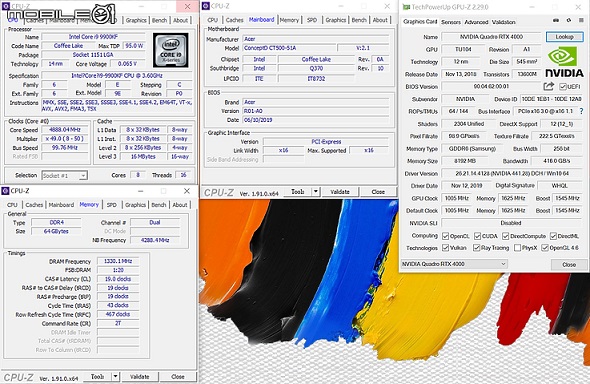Open the About tab in the Memory window
This screenshot has width=590, height=384.
[180, 205]
